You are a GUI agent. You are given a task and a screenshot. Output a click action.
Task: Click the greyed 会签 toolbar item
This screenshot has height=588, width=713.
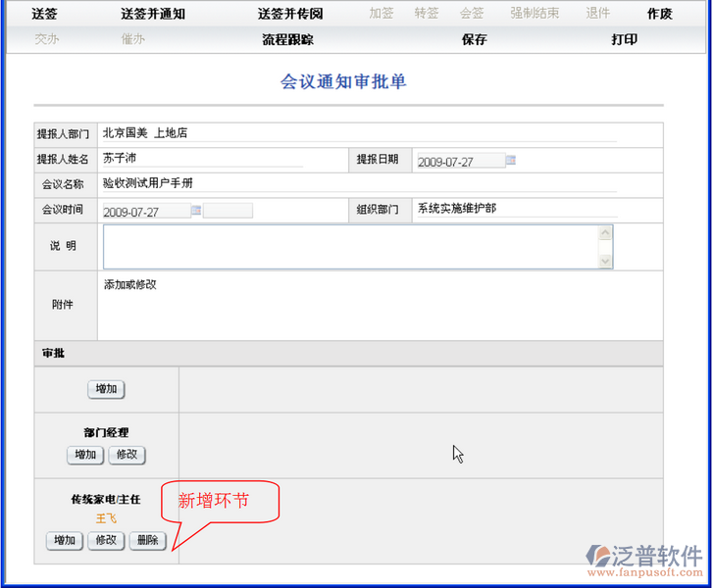pyautogui.click(x=471, y=13)
